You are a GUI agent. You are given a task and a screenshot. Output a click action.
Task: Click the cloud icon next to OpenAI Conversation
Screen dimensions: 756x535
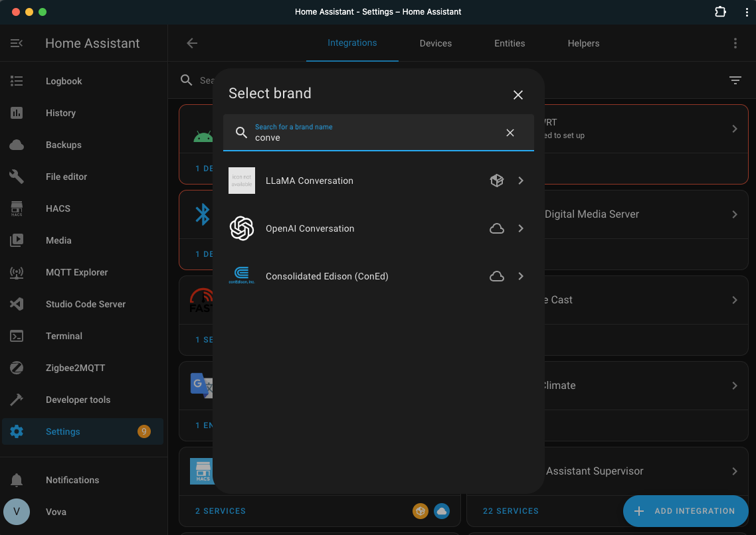pyautogui.click(x=496, y=228)
